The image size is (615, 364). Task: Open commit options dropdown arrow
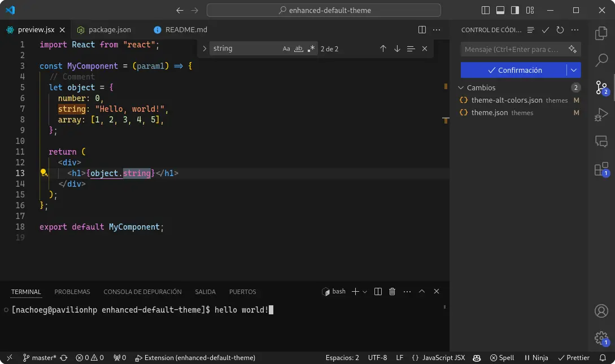(574, 70)
